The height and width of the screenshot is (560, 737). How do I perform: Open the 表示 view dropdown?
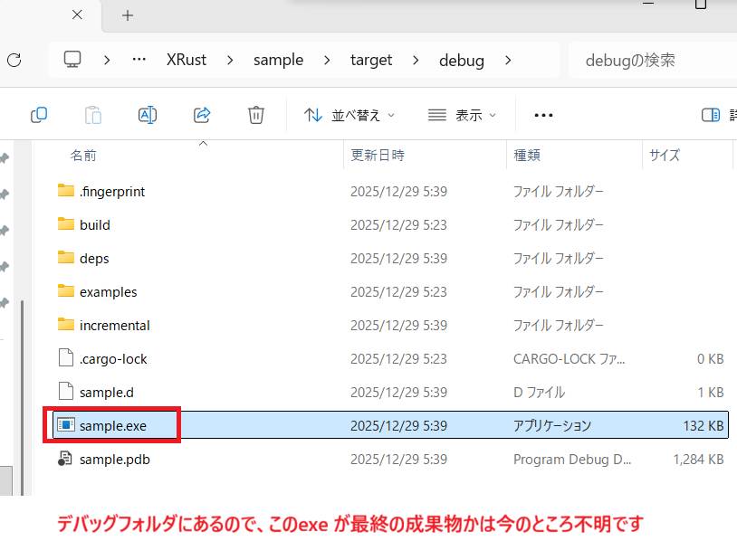pyautogui.click(x=462, y=115)
